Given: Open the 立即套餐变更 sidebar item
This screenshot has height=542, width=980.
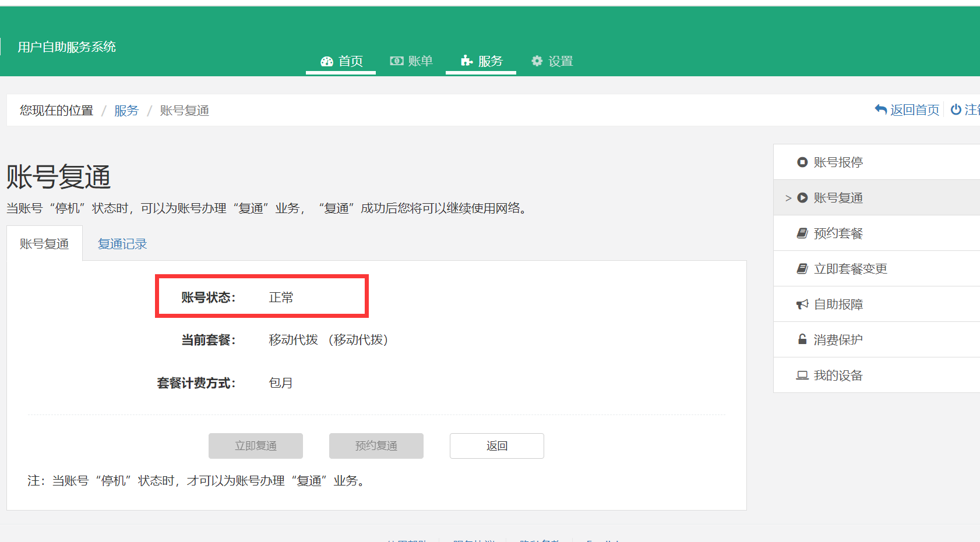Looking at the screenshot, I should 850,269.
